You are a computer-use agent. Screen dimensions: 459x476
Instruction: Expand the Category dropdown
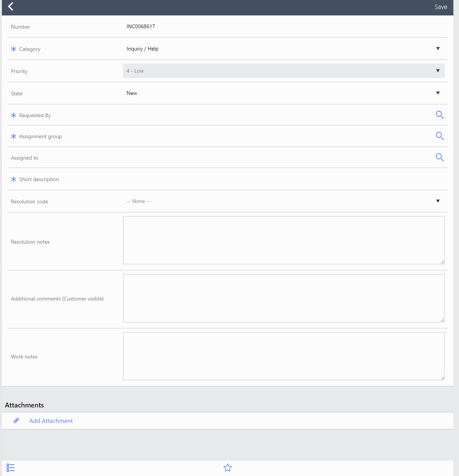coord(284,49)
